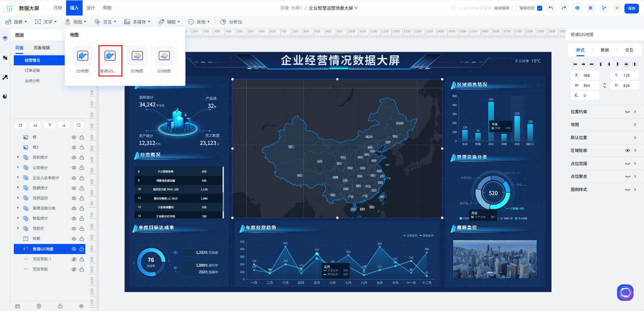Toggle the width-height aspect ratio lock
The width and height of the screenshot is (644, 311).
click(x=605, y=86)
